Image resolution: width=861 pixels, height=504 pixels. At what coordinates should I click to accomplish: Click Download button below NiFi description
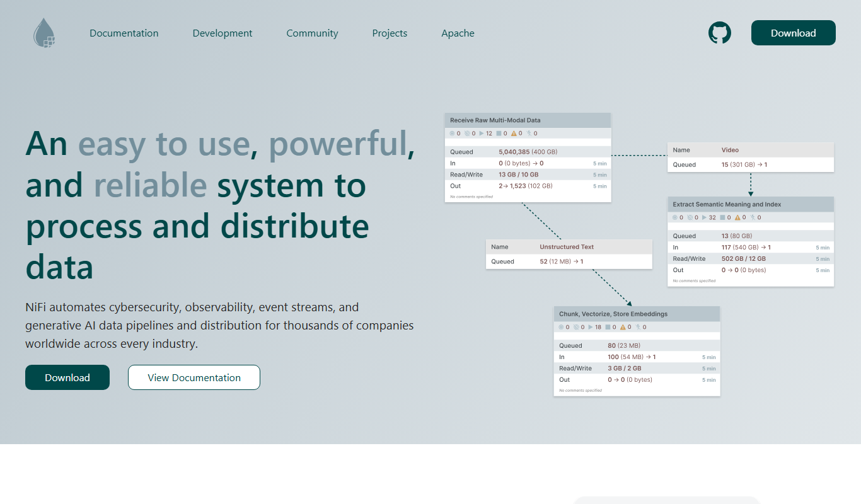pos(67,377)
